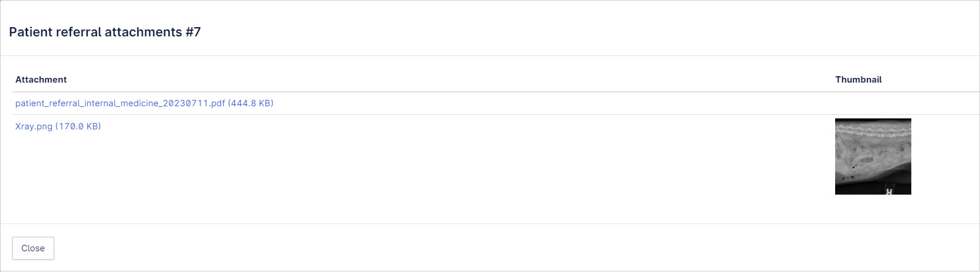Click the PDF attachment row
980x272 pixels.
coord(496,103)
